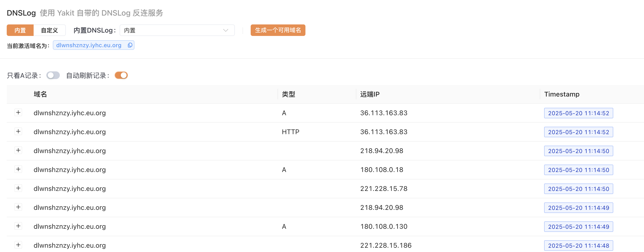Toggle the 只看A记录 switch on
The image size is (644, 252).
point(53,75)
